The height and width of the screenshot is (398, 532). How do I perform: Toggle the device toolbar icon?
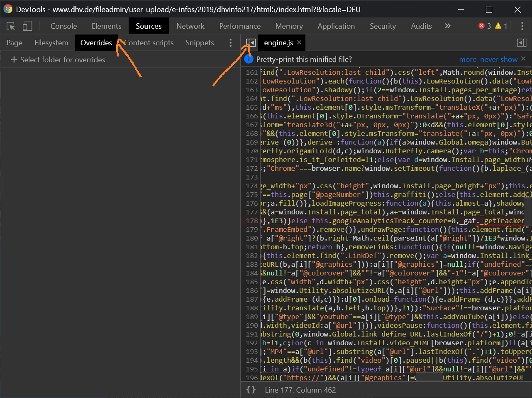point(27,26)
